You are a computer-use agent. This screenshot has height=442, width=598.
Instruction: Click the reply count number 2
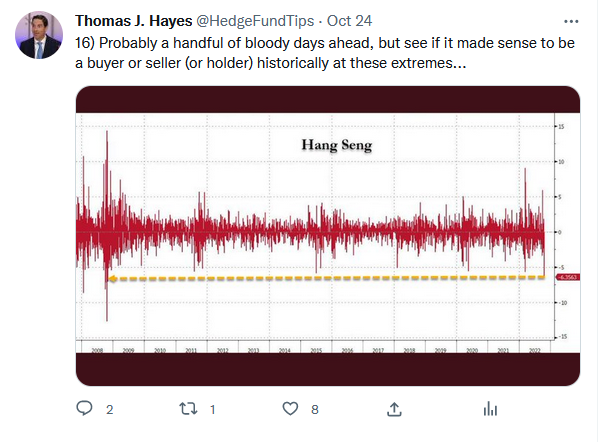coord(109,410)
